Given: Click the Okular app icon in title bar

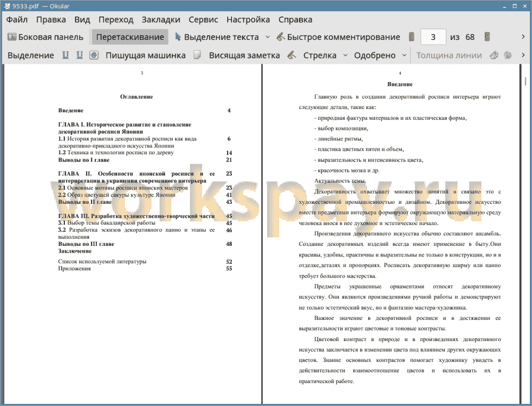Looking at the screenshot, I should tap(7, 6).
